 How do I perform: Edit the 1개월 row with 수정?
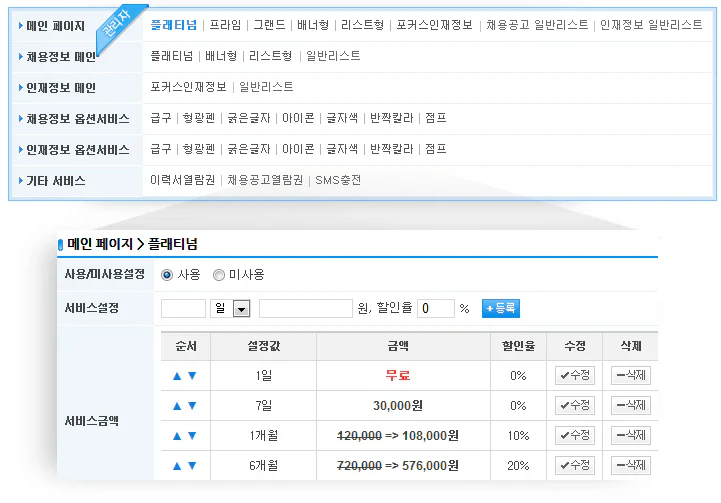tap(575, 435)
